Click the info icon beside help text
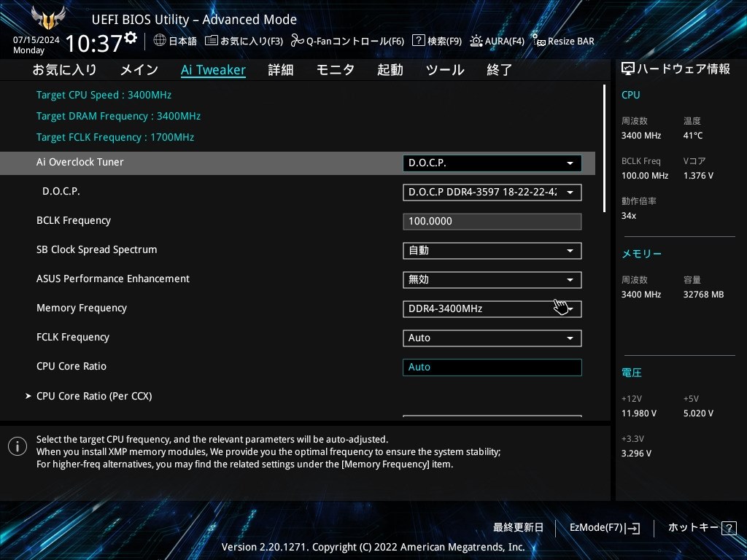Screen dimensions: 747x560 18,446
